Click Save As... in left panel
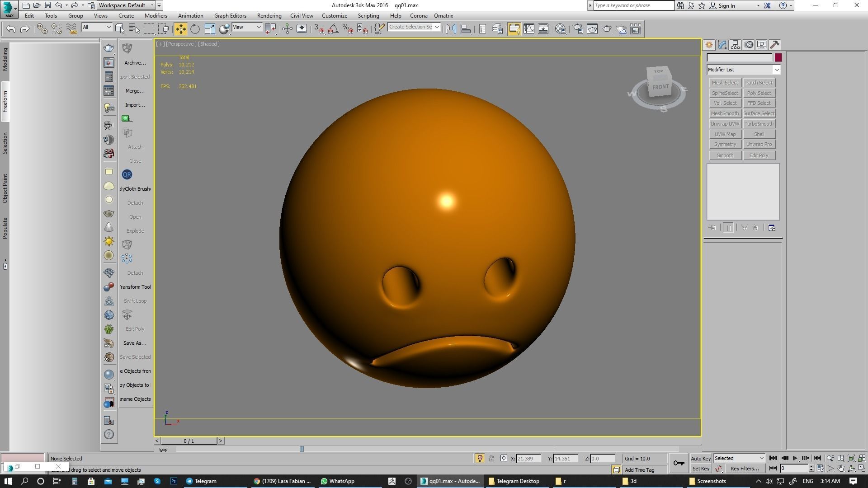The image size is (868, 488). 135,343
